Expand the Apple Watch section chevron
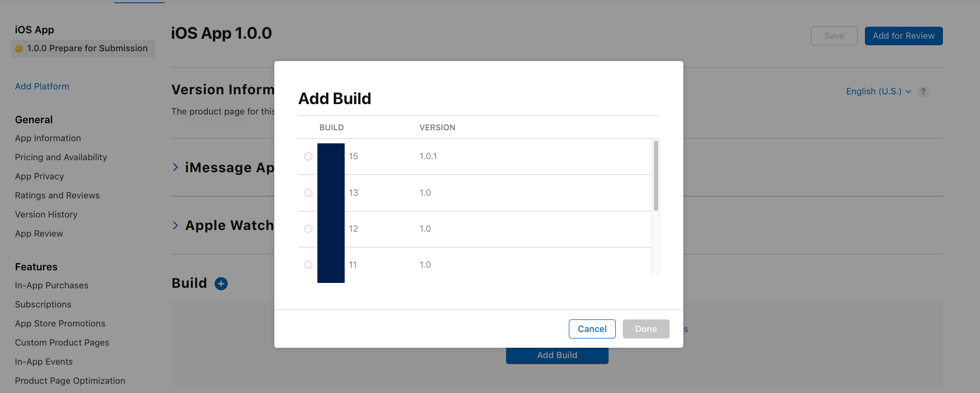This screenshot has width=980, height=393. click(176, 225)
